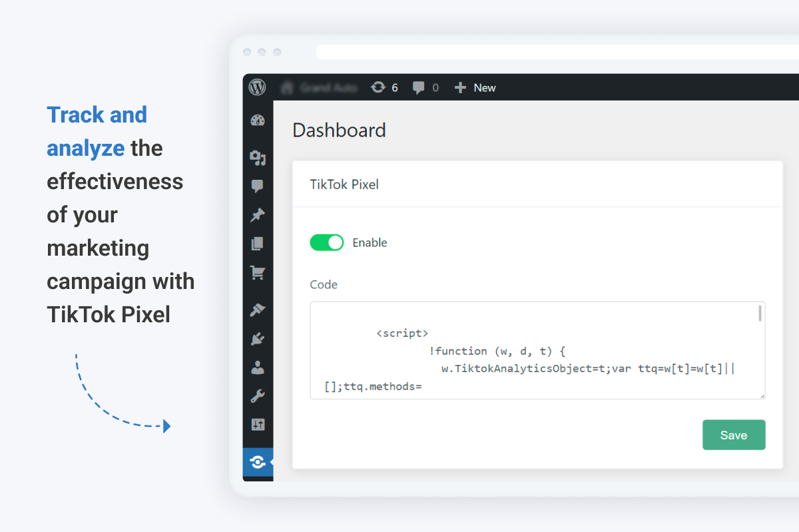Open the Pages icon in sidebar
The height and width of the screenshot is (532, 799).
[x=258, y=244]
